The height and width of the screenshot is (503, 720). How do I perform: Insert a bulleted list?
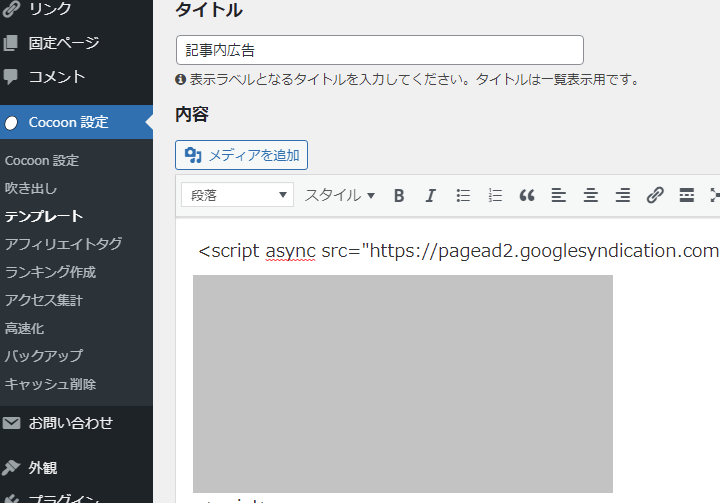pyautogui.click(x=463, y=196)
